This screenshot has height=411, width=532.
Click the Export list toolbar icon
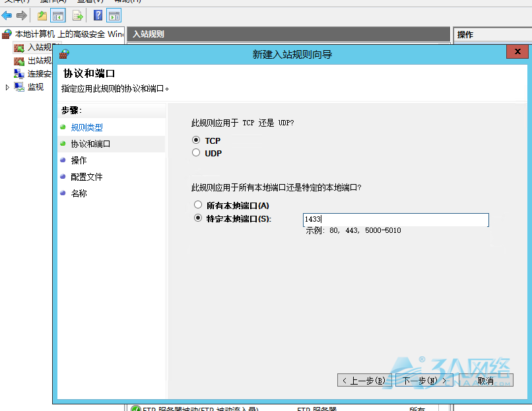point(78,15)
